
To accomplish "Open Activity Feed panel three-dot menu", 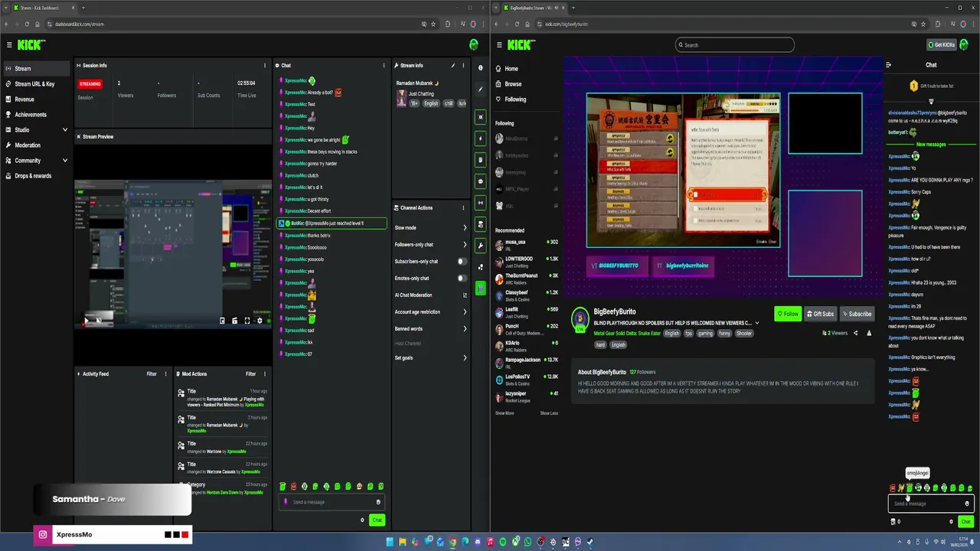I will [x=166, y=374].
